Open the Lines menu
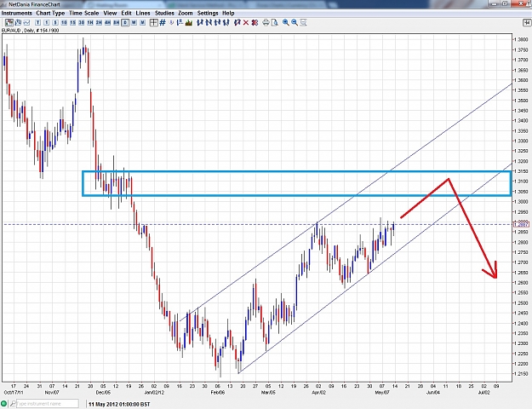Screen dimensions: 532x409 (143, 14)
